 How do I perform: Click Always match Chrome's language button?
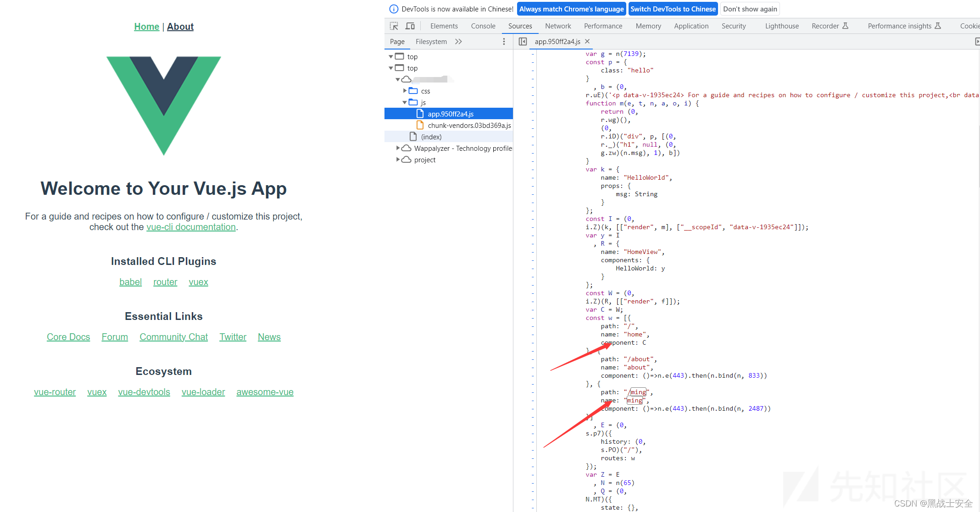click(571, 8)
